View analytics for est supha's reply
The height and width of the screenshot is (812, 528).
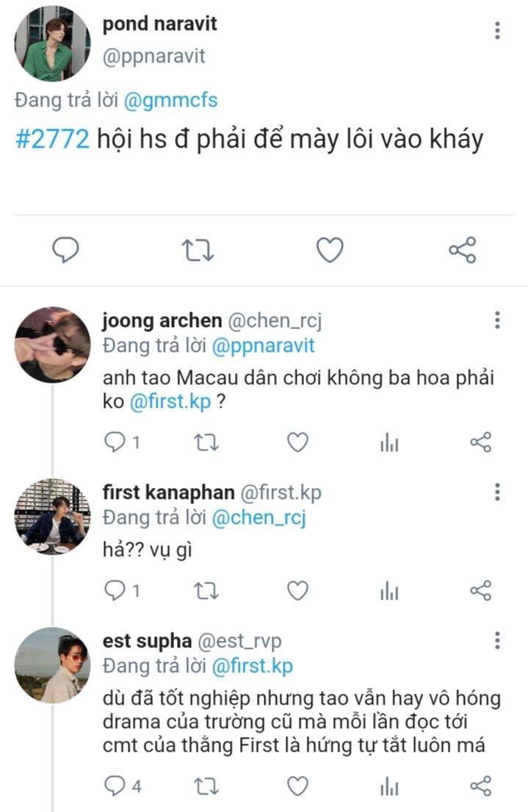click(389, 787)
